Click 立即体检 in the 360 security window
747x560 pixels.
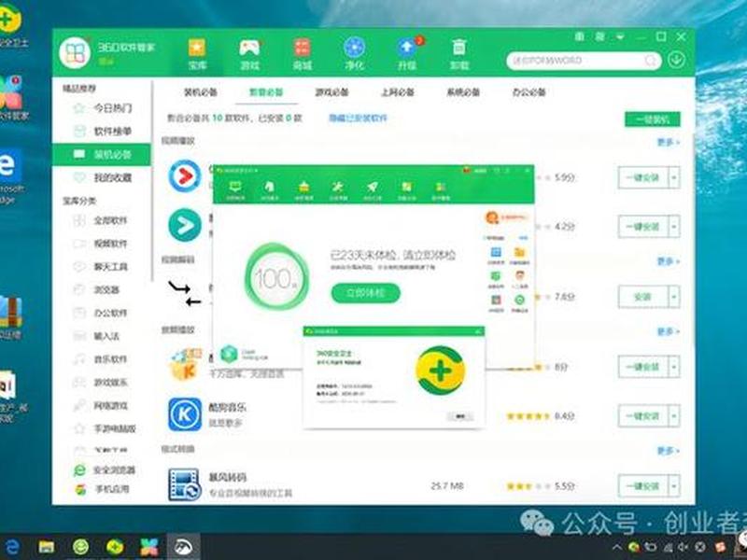365,293
